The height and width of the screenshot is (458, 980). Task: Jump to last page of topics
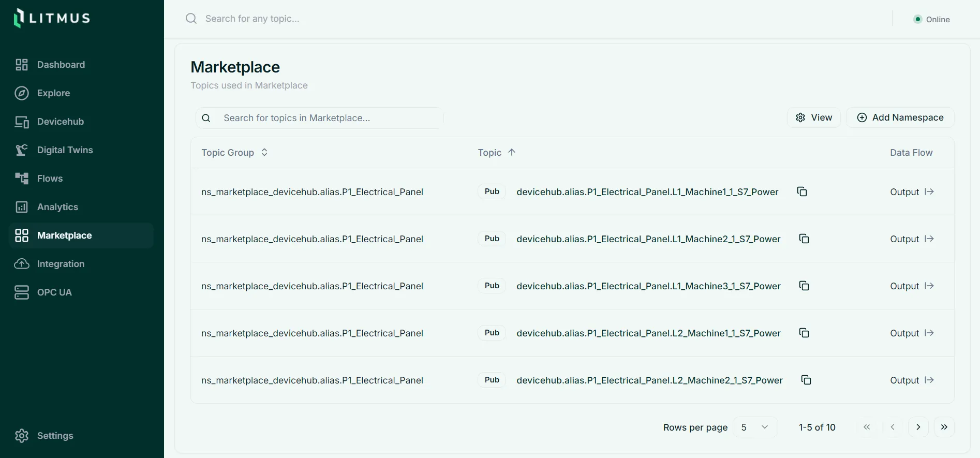click(x=944, y=427)
